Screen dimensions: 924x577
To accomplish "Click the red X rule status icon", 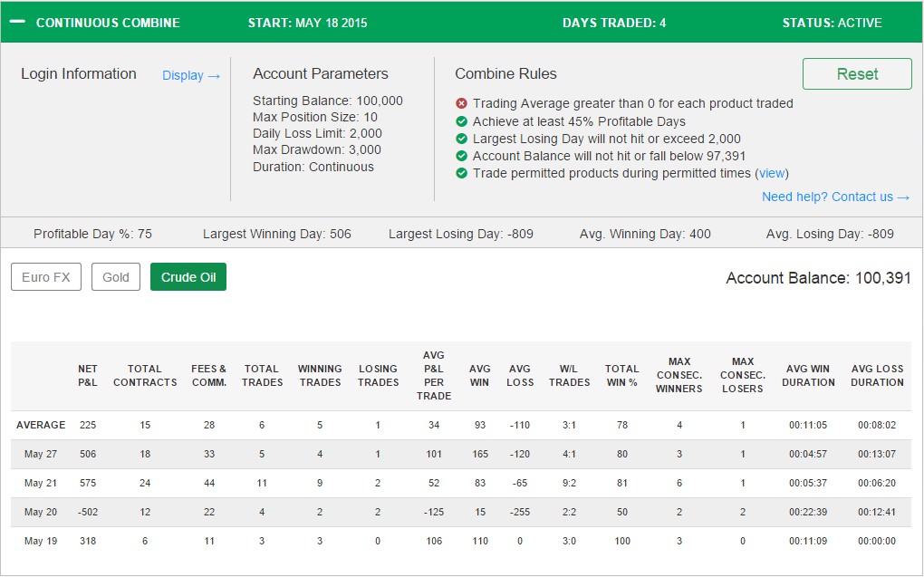I will click(461, 104).
